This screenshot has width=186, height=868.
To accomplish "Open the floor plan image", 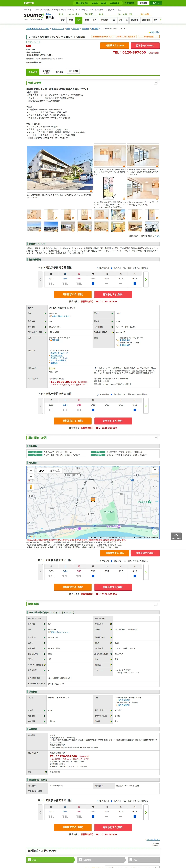I will point(109,188).
